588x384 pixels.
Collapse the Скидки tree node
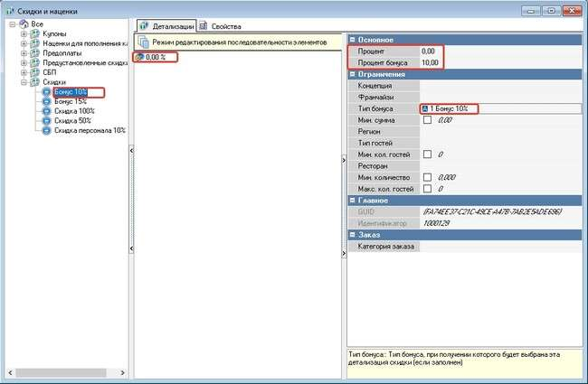pyautogui.click(x=24, y=82)
